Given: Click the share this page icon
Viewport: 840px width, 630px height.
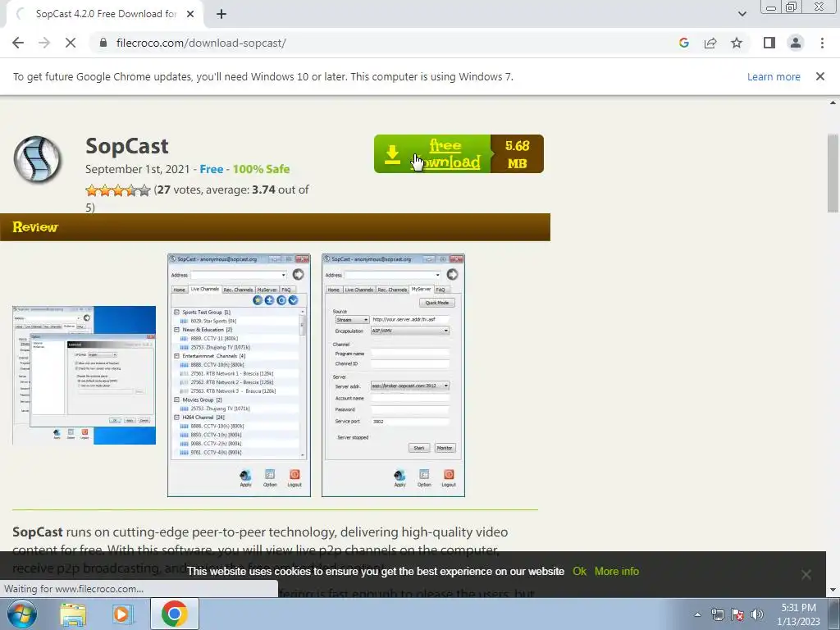Looking at the screenshot, I should [x=710, y=43].
